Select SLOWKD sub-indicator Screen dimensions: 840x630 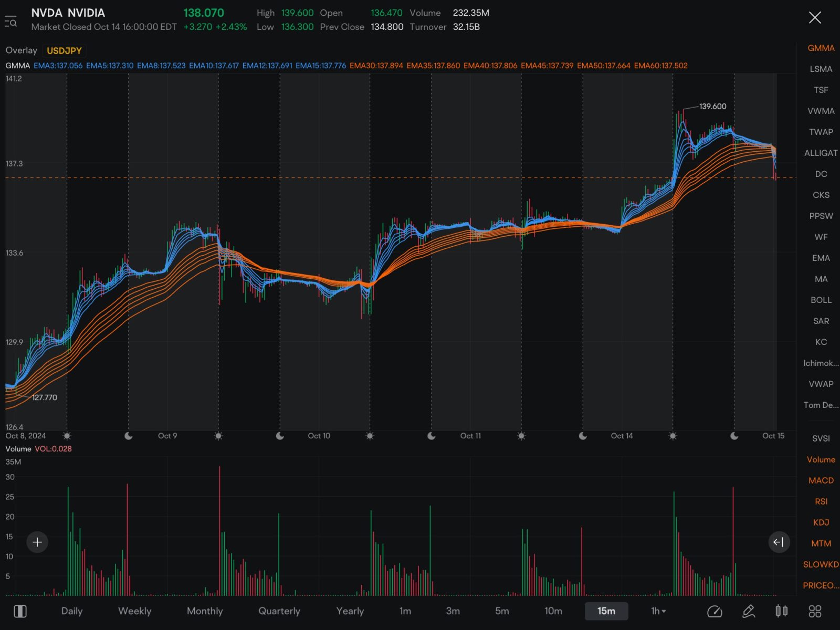tap(821, 565)
